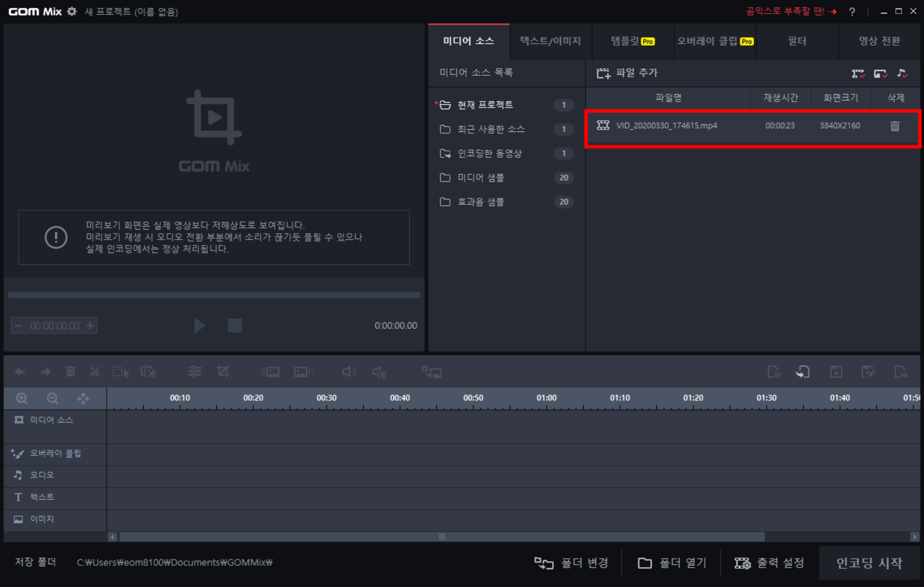This screenshot has width=924, height=587.
Task: Open project with arrow-file icon
Action: [803, 372]
